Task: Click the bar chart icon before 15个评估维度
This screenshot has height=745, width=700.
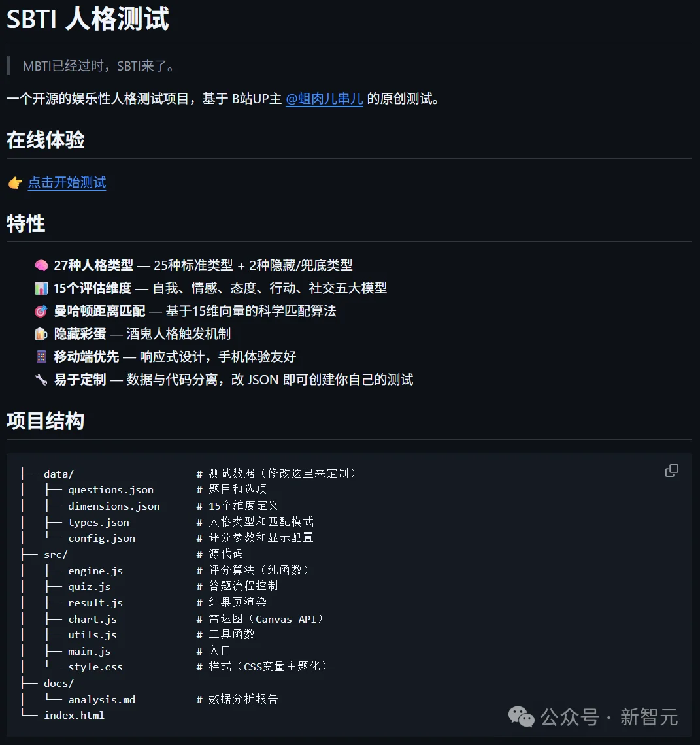Action: (41, 288)
